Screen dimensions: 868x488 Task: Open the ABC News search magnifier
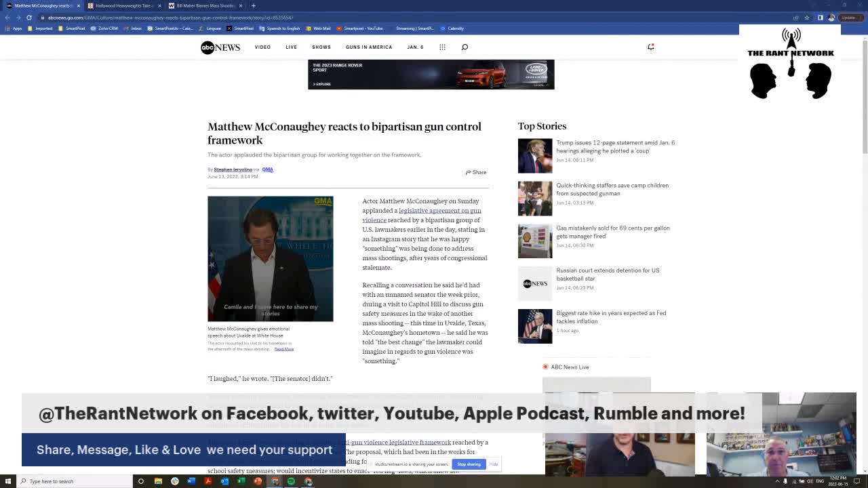click(x=465, y=47)
